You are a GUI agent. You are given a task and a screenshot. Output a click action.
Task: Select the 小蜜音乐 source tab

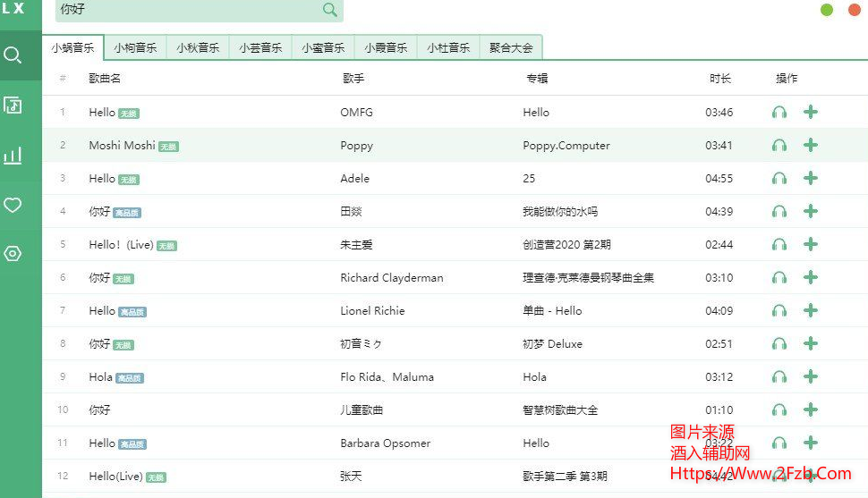pos(323,48)
